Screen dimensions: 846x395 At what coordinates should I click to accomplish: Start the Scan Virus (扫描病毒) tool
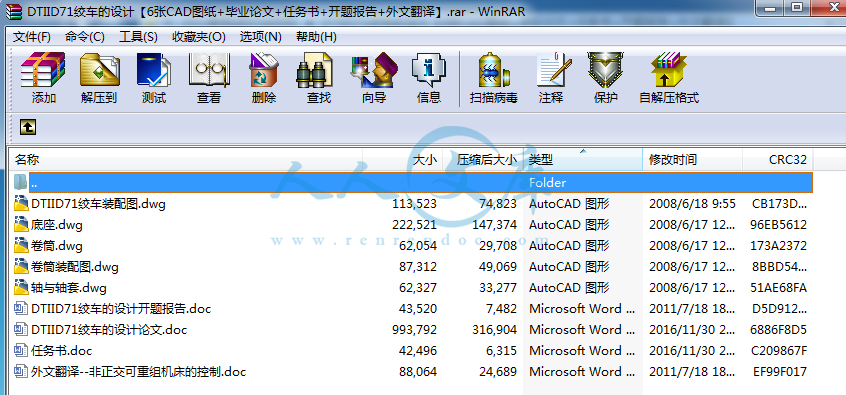click(x=493, y=70)
